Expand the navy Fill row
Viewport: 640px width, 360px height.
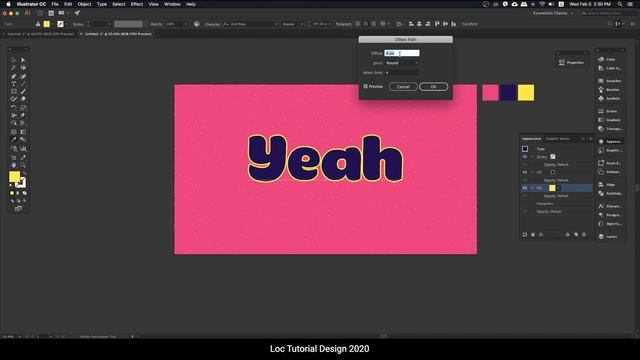pos(532,172)
